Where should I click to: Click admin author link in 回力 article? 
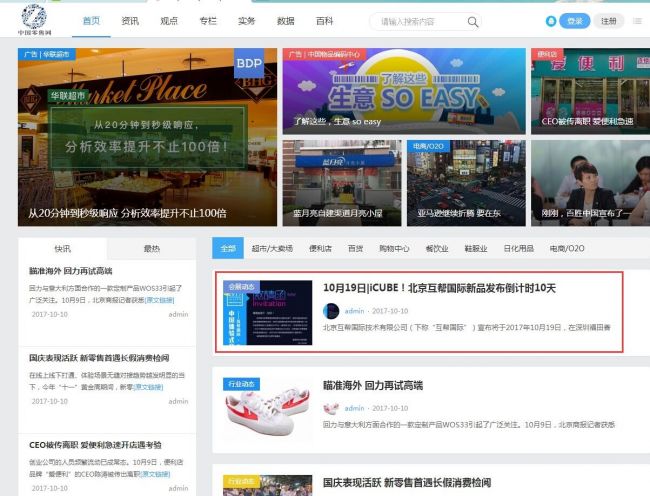(x=354, y=408)
